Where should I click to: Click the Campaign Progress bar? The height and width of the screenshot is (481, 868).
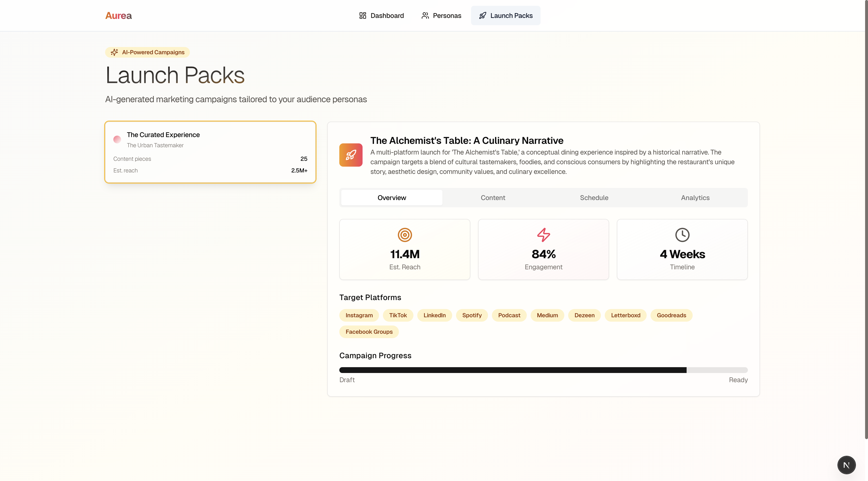[543, 370]
